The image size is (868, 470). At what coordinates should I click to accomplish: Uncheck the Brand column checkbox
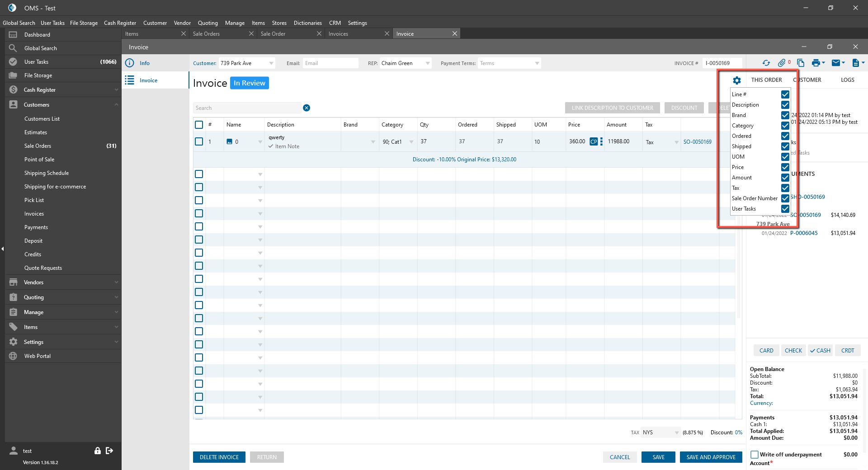point(785,115)
